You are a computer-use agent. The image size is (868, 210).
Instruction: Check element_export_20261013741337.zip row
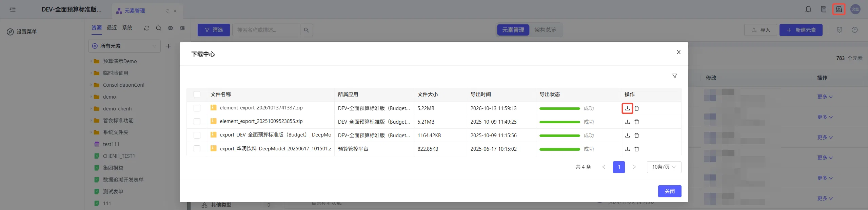pos(197,108)
